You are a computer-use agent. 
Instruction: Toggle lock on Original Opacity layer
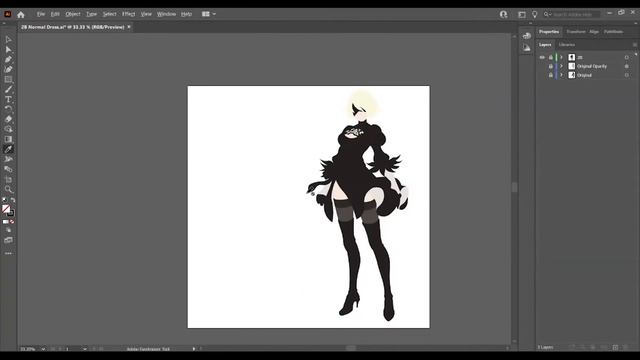click(551, 66)
